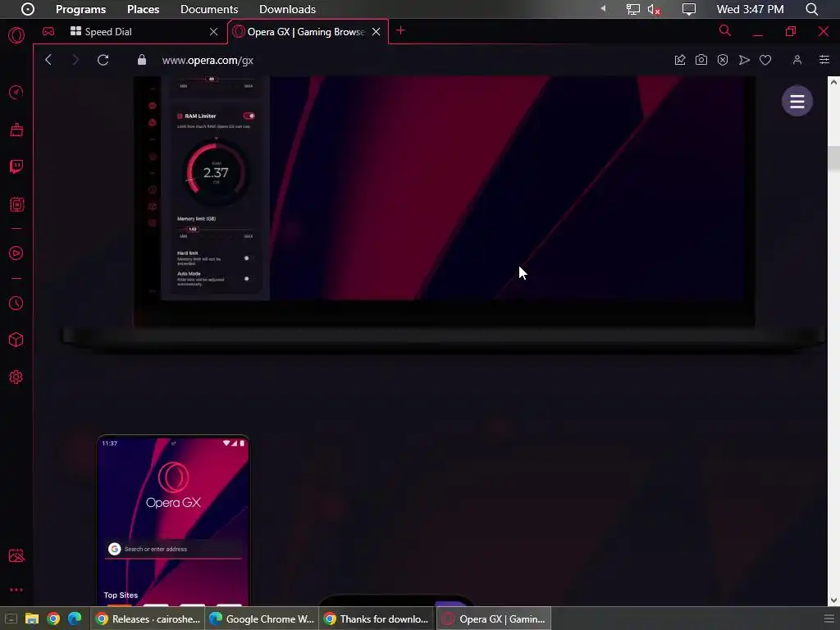Screen dimensions: 840x630
Task: Open File Explorer from taskbar
Action: 32,619
